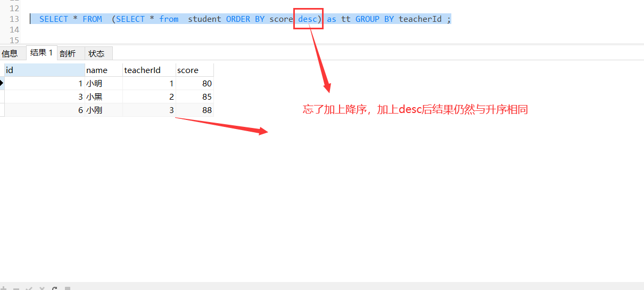Click the score cell 85
Screen dimensions: 644x290
tap(195, 97)
